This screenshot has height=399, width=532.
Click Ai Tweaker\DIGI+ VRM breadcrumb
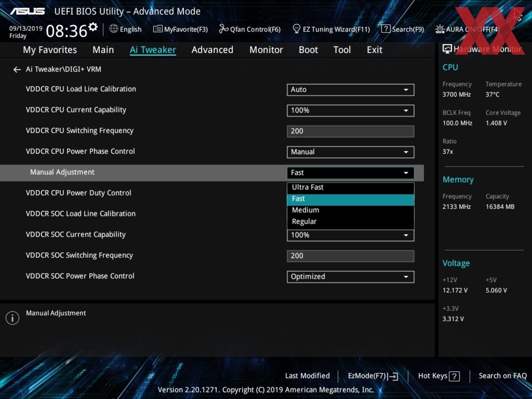click(x=63, y=69)
